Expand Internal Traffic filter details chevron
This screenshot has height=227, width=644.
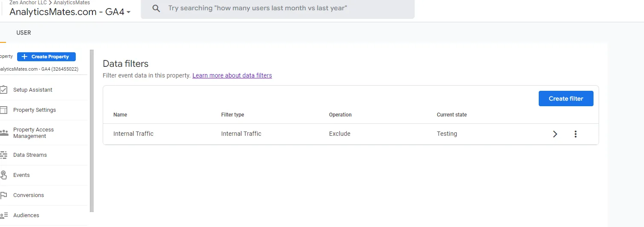(555, 134)
